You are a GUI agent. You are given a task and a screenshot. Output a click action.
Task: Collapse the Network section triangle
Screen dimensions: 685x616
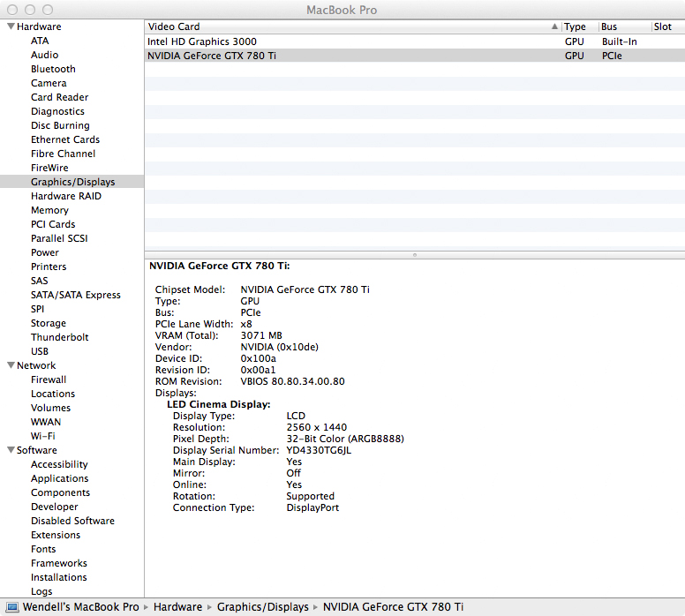tap(11, 365)
